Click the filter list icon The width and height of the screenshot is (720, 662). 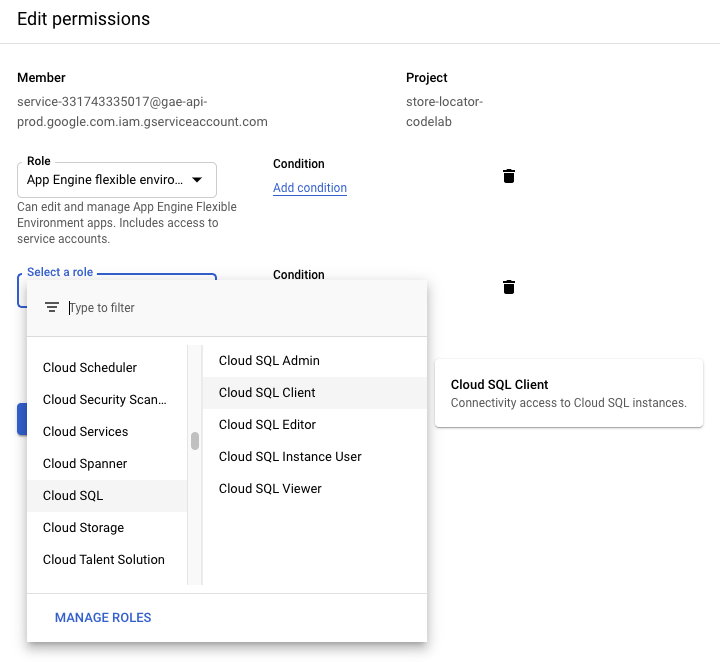pos(52,308)
